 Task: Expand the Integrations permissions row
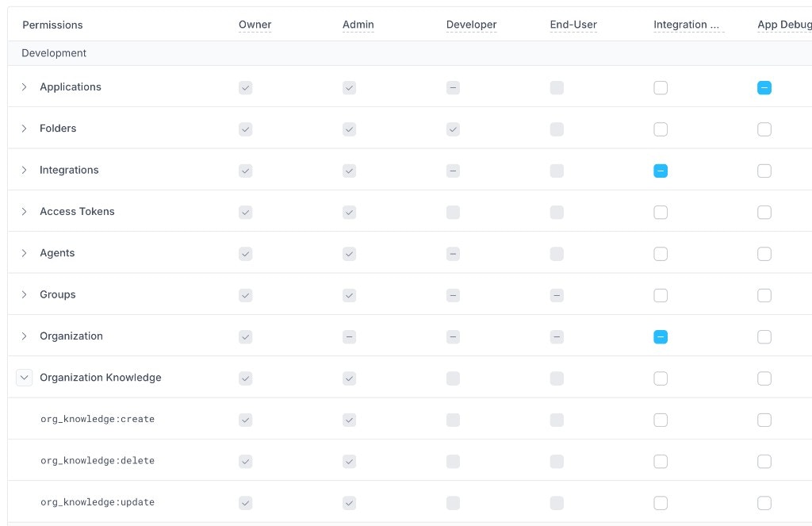click(x=24, y=170)
